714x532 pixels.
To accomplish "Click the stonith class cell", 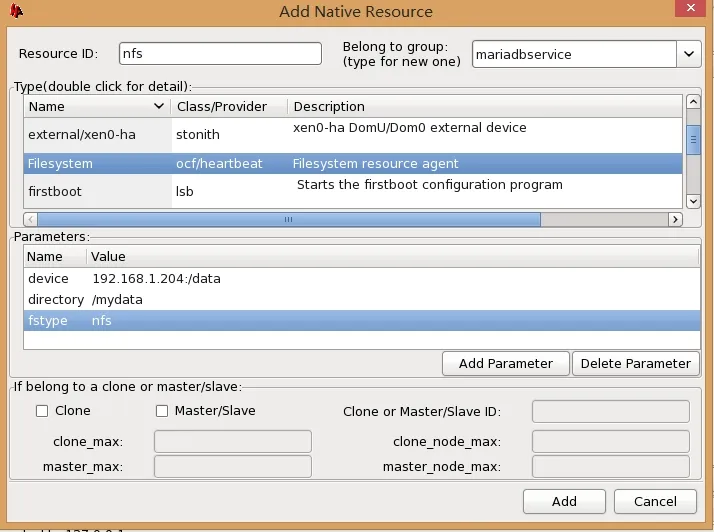I will point(198,135).
